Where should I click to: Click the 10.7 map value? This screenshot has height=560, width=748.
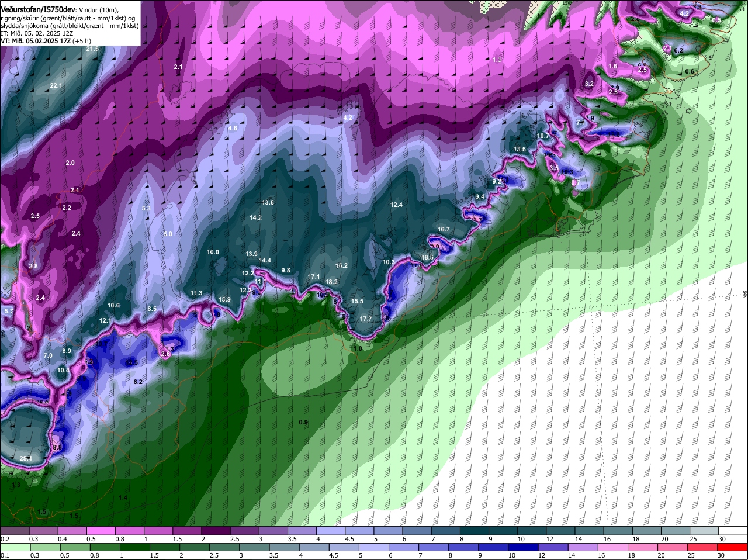point(543,136)
